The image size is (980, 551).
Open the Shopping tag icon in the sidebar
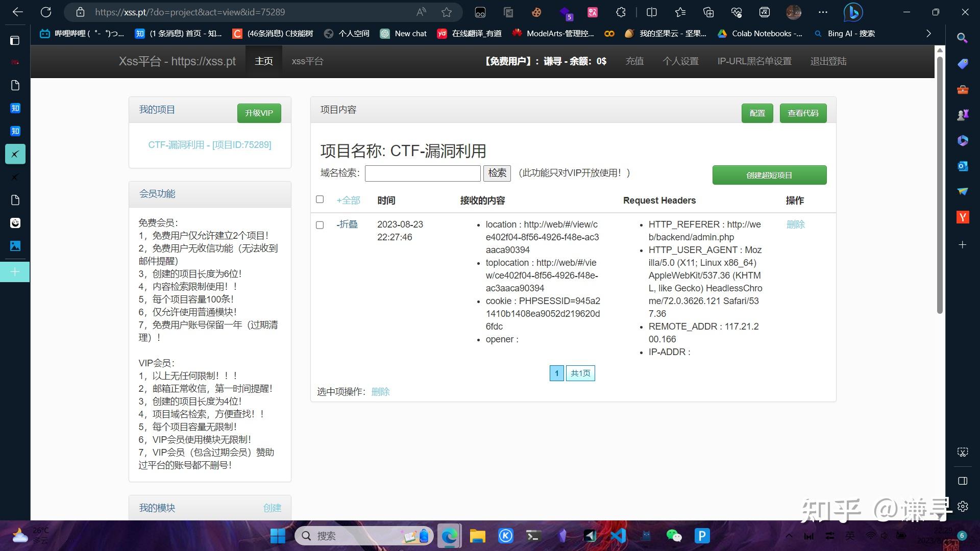pos(963,64)
